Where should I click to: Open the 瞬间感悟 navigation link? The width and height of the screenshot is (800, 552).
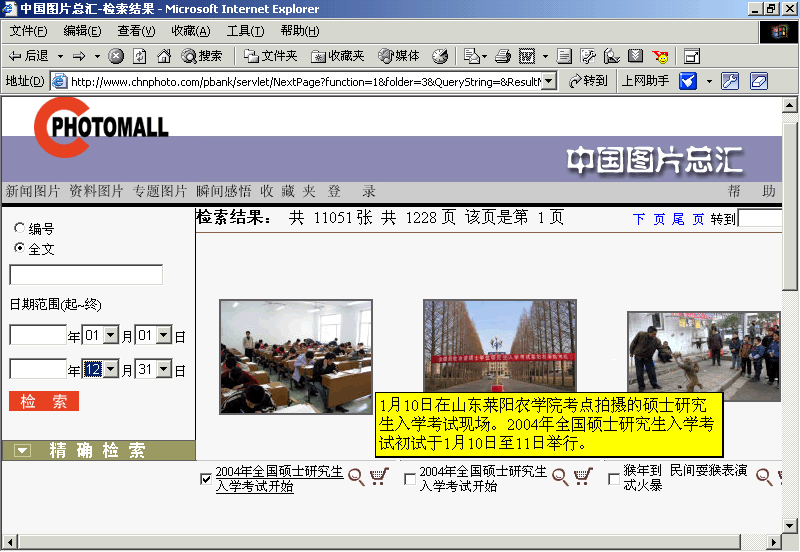click(x=223, y=191)
